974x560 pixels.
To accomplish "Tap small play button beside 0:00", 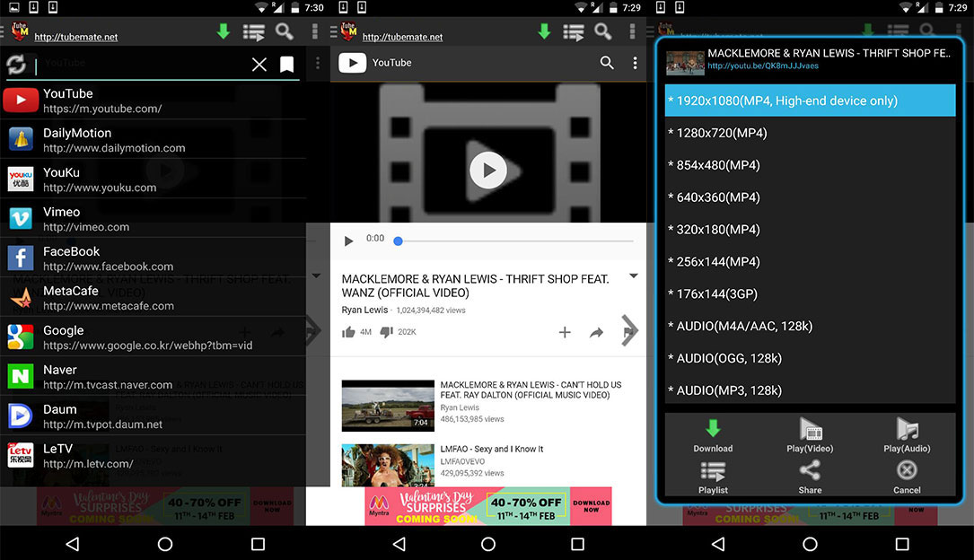I will [x=348, y=241].
